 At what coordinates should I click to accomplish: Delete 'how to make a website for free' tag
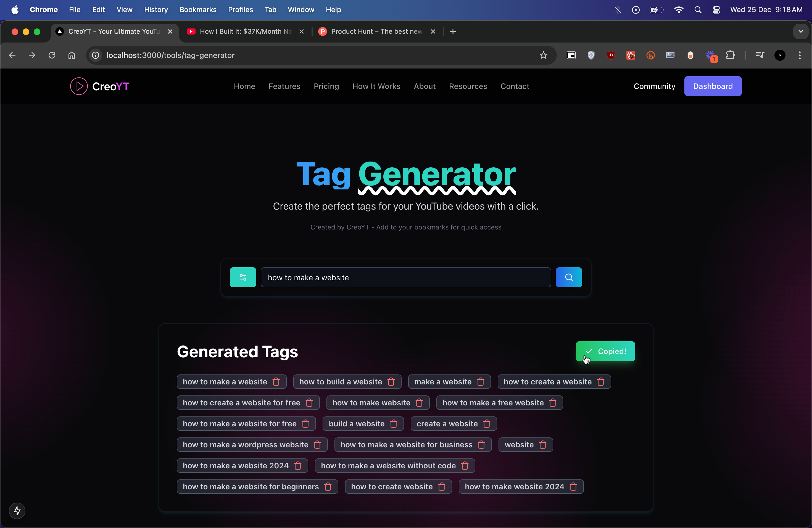coord(306,424)
